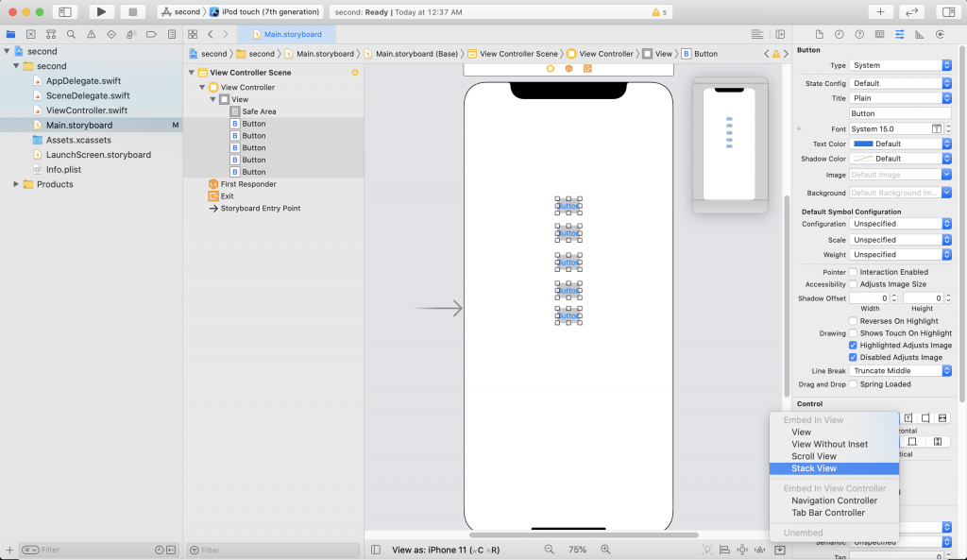Open the Weight dropdown
This screenshot has height=560, width=967.
[x=900, y=255]
